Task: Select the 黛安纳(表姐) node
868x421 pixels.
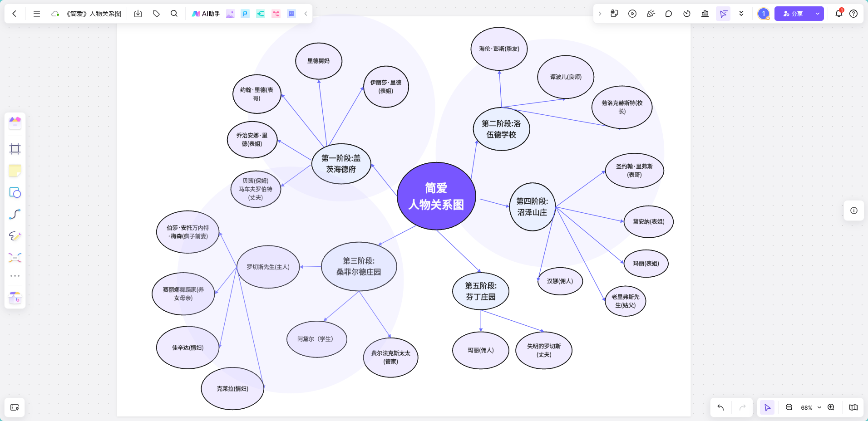Action: 648,221
